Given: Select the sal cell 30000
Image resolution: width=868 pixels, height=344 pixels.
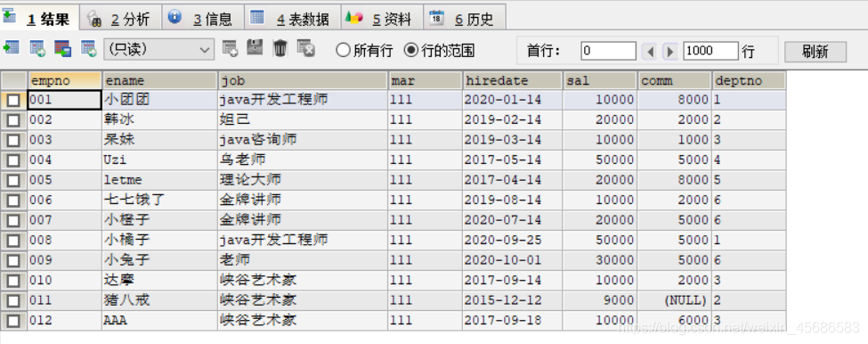Looking at the screenshot, I should click(x=600, y=260).
